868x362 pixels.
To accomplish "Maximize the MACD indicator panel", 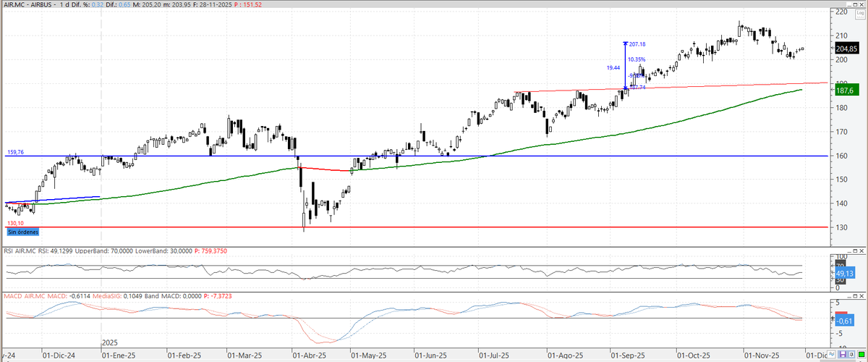I will pos(855,296).
